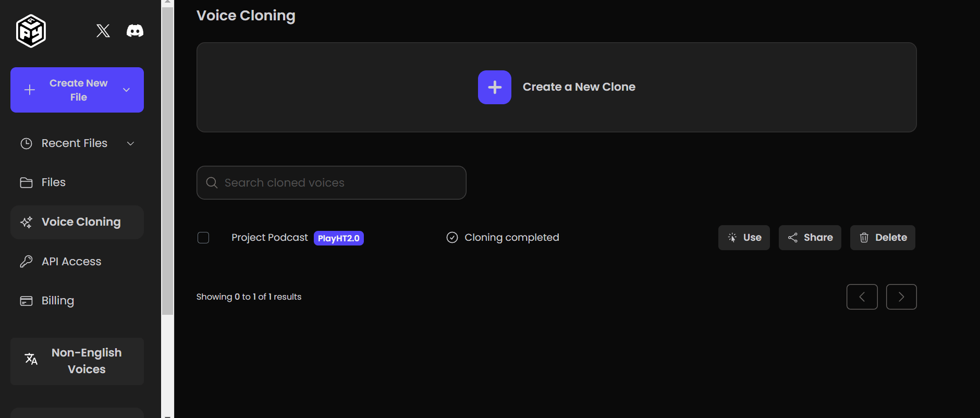This screenshot has width=980, height=418.
Task: Go to previous results page
Action: pos(862,297)
